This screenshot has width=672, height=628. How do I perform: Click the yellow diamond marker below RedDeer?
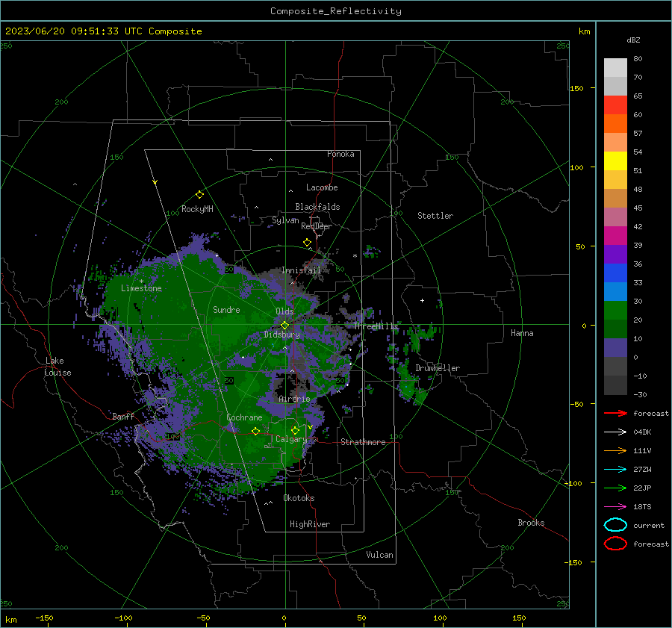pos(308,243)
